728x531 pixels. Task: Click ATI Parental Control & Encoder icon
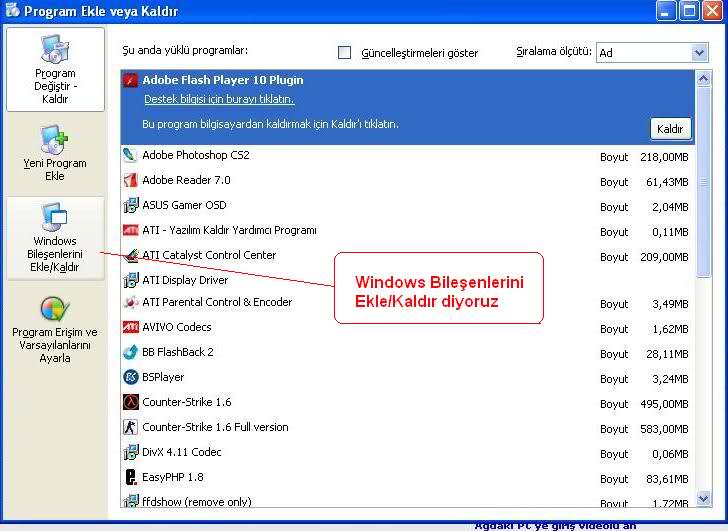coord(130,302)
